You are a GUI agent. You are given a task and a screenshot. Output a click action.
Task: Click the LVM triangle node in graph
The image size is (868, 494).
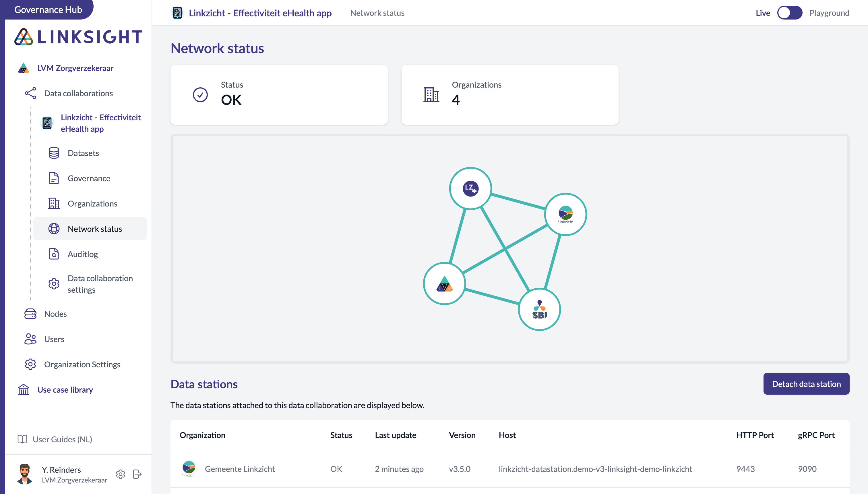(444, 284)
